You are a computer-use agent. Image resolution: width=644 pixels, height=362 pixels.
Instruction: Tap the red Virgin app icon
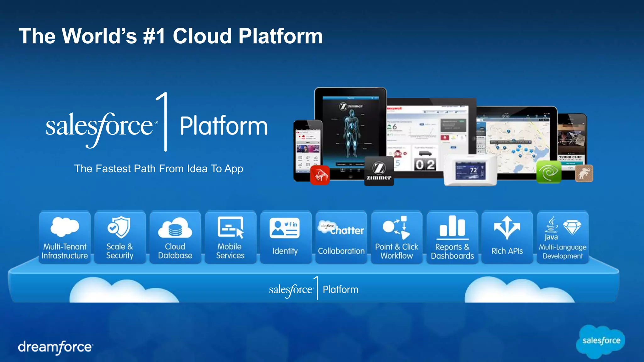(320, 175)
